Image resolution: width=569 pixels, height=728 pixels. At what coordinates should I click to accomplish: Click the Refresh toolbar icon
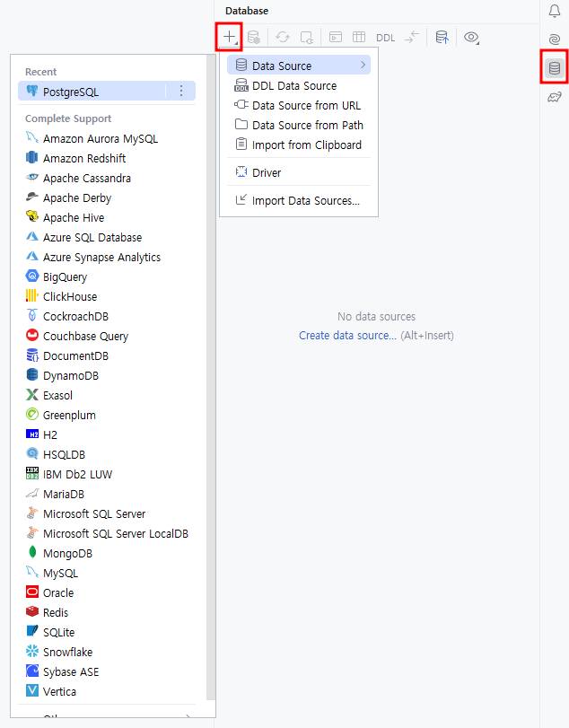[x=283, y=38]
